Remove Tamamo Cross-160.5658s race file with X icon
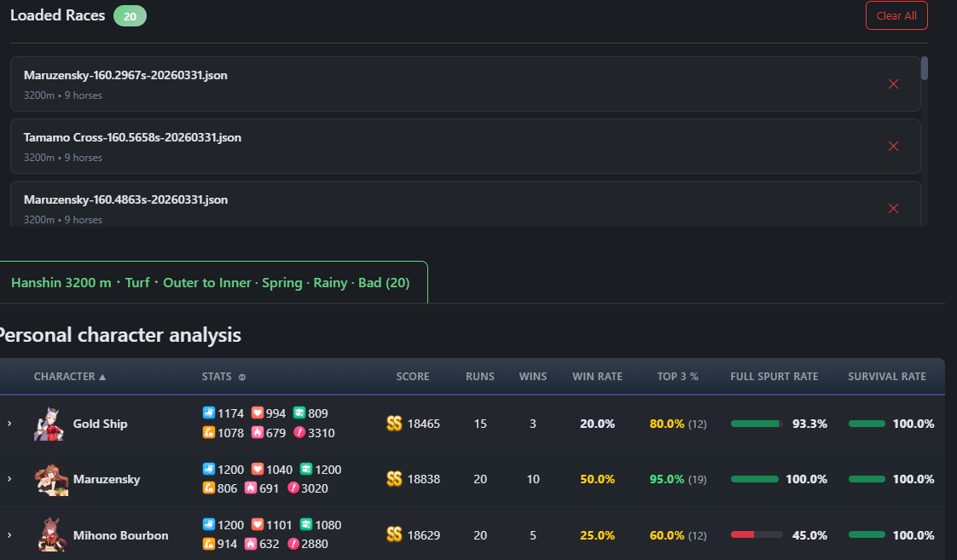 (x=893, y=147)
